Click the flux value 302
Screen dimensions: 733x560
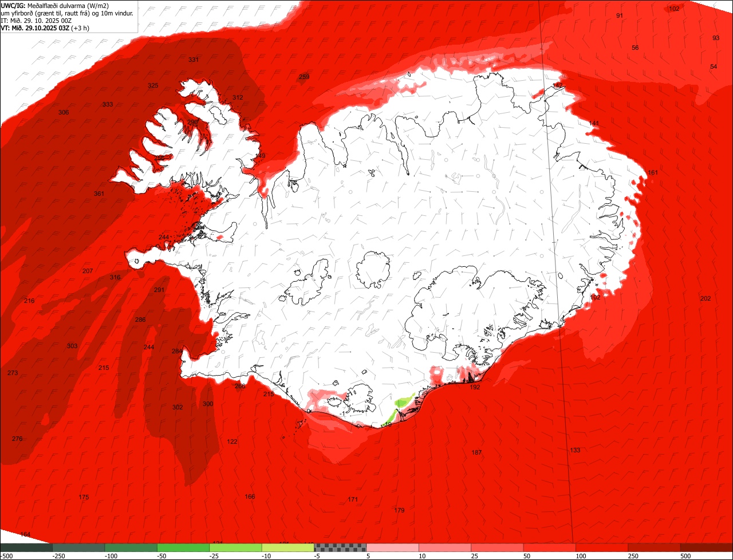pos(178,407)
